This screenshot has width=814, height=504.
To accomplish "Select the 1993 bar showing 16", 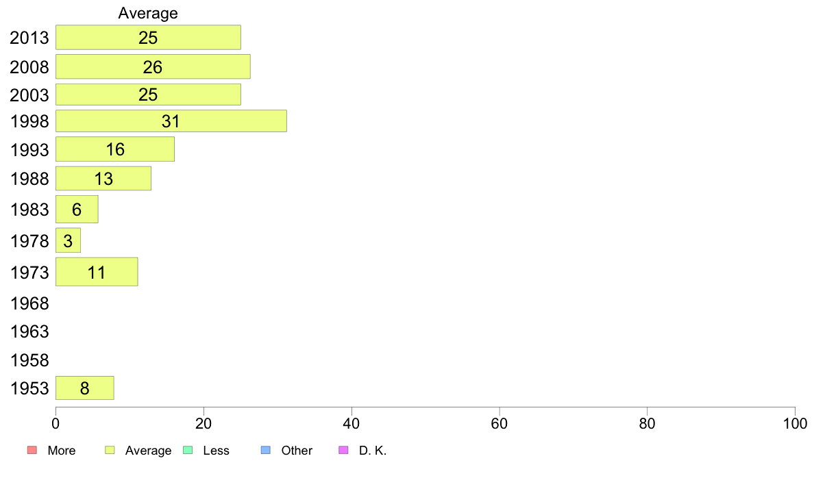I will (x=115, y=149).
